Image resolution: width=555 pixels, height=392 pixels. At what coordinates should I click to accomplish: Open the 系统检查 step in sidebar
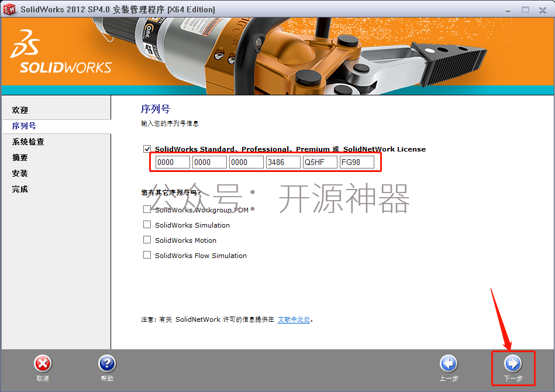[x=28, y=142]
